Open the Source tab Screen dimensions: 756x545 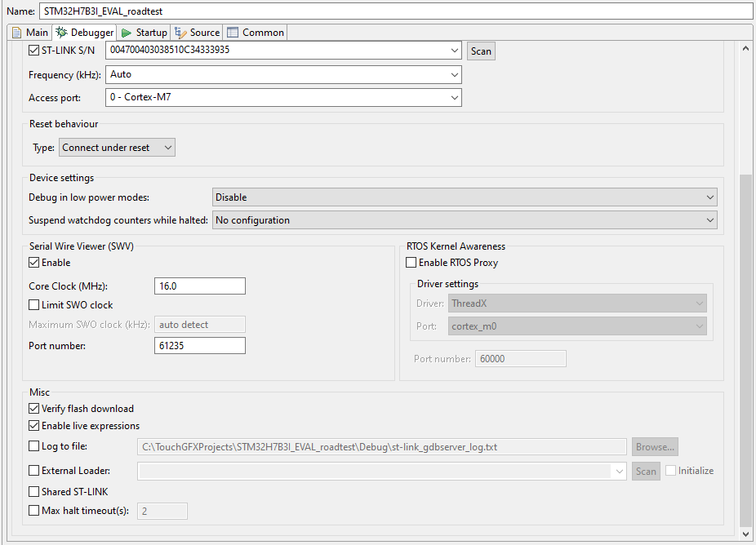pos(198,33)
